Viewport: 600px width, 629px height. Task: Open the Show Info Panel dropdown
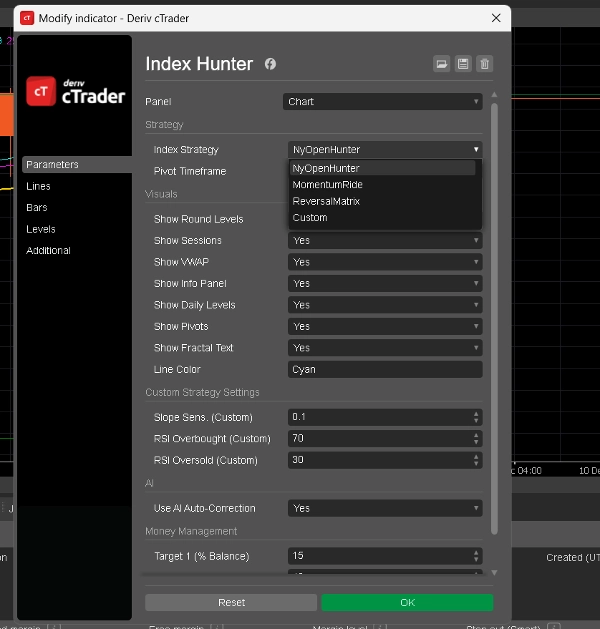[385, 283]
